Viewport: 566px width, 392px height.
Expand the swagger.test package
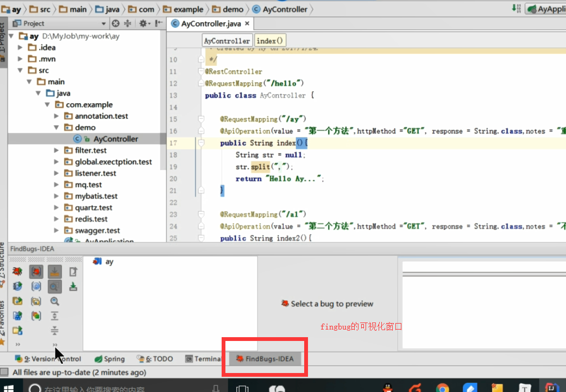(x=56, y=230)
